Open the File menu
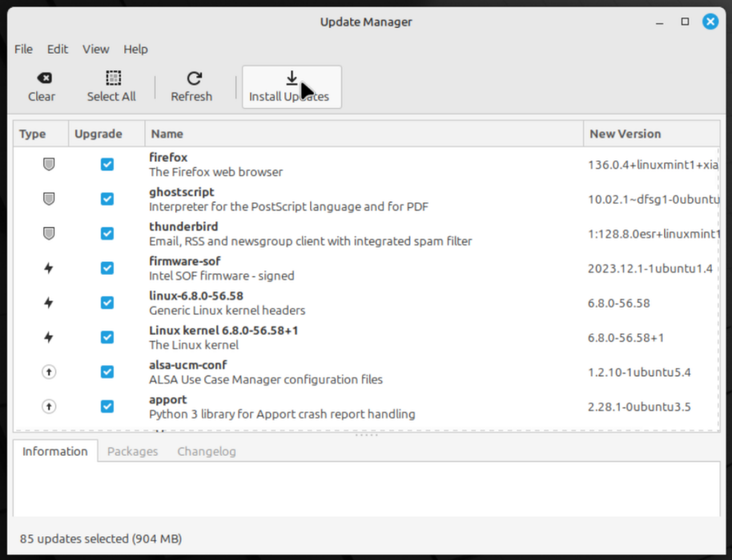This screenshot has width=732, height=560. [23, 49]
